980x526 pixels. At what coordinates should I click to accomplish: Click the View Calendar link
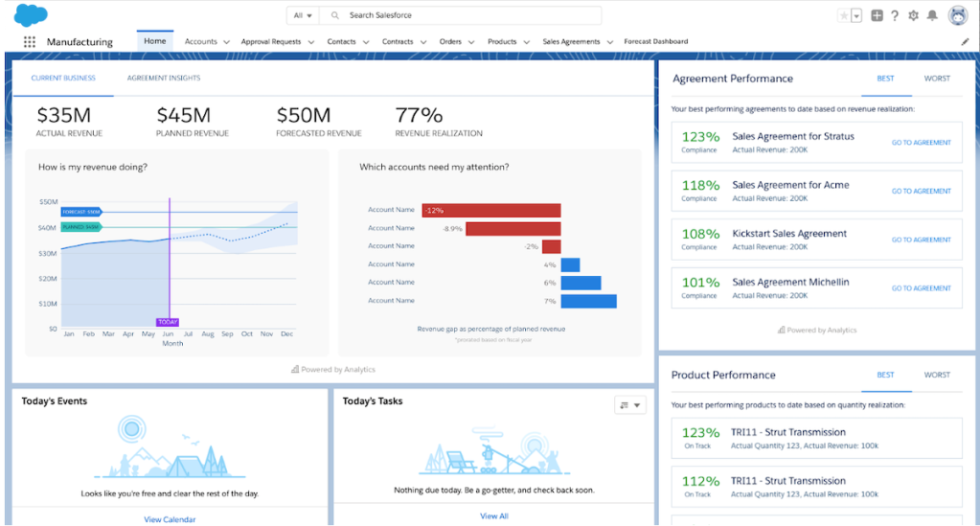(x=170, y=519)
